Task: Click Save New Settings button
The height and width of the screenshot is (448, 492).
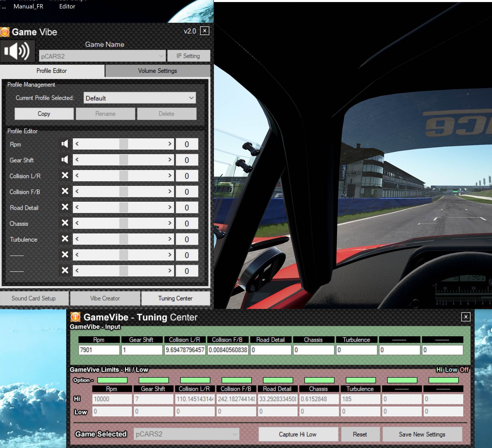Action: (x=422, y=434)
